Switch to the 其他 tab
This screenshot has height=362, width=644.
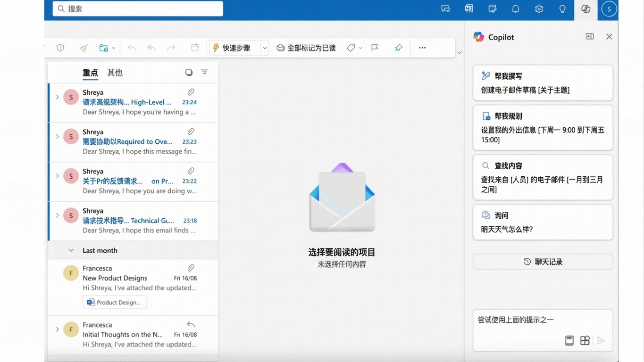click(115, 73)
